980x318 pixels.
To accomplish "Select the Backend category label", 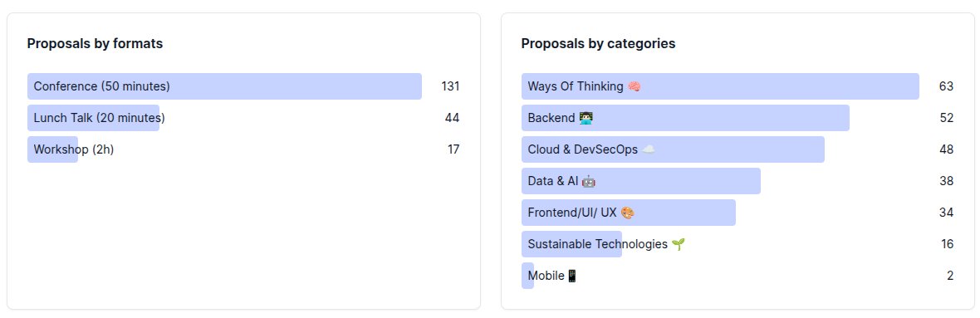I will coord(551,118).
